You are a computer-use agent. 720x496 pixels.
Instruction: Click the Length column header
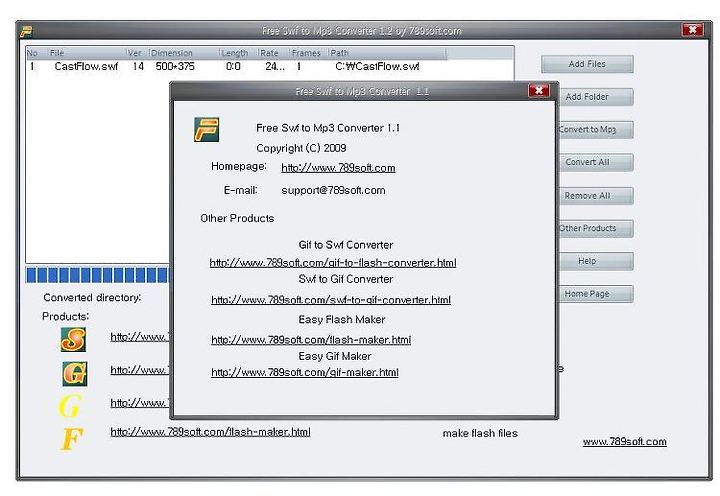point(239,53)
